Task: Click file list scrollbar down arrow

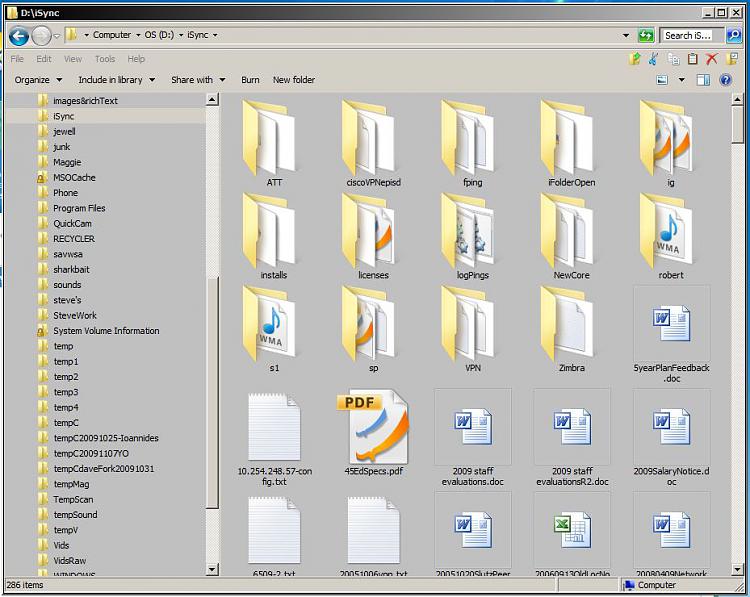Action: pos(737,569)
